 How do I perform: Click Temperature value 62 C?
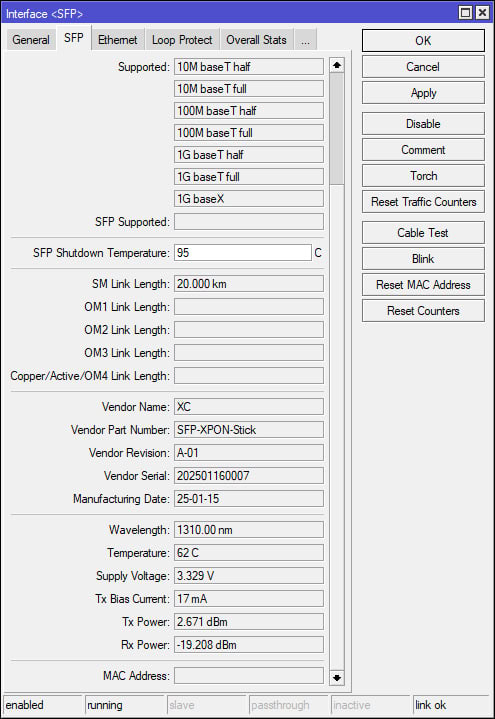(249, 553)
